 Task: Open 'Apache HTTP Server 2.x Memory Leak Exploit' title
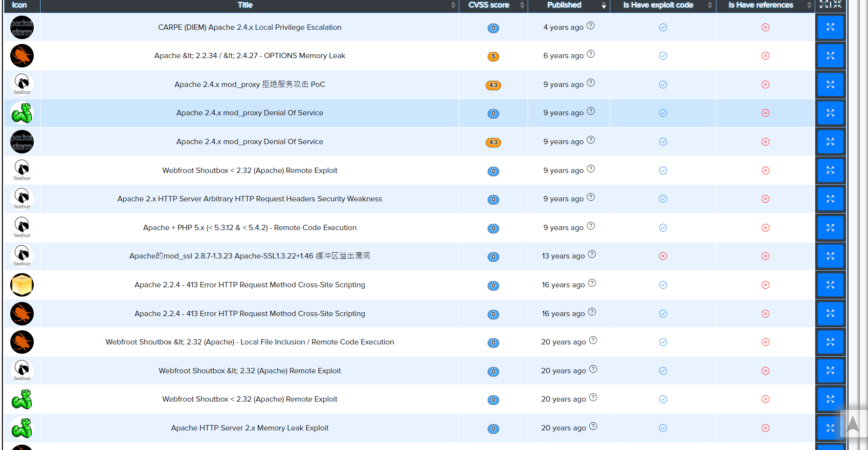(250, 428)
